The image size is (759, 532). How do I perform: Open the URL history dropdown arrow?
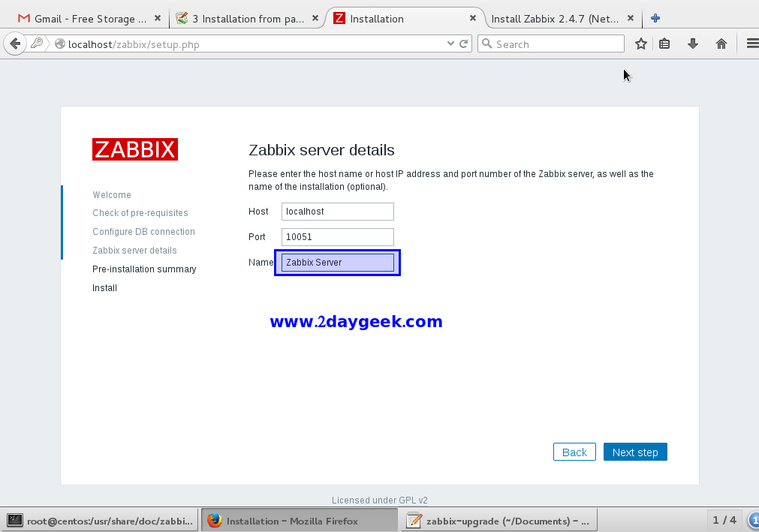[x=450, y=44]
